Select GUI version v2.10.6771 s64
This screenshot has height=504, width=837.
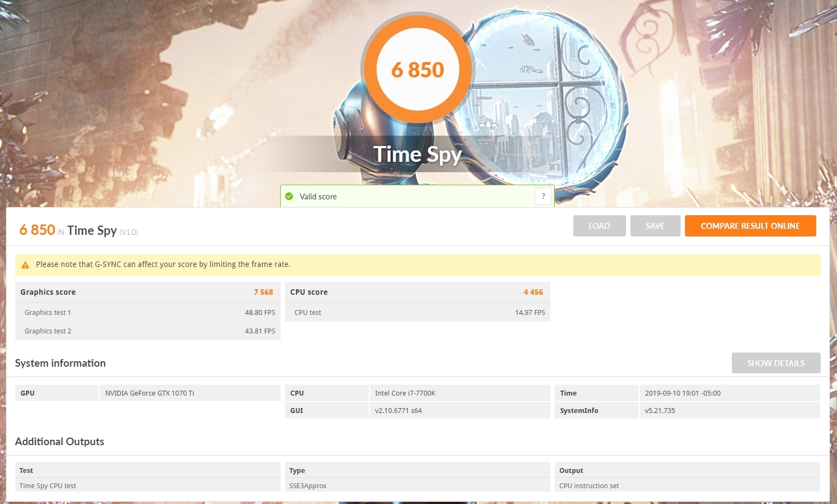(398, 411)
